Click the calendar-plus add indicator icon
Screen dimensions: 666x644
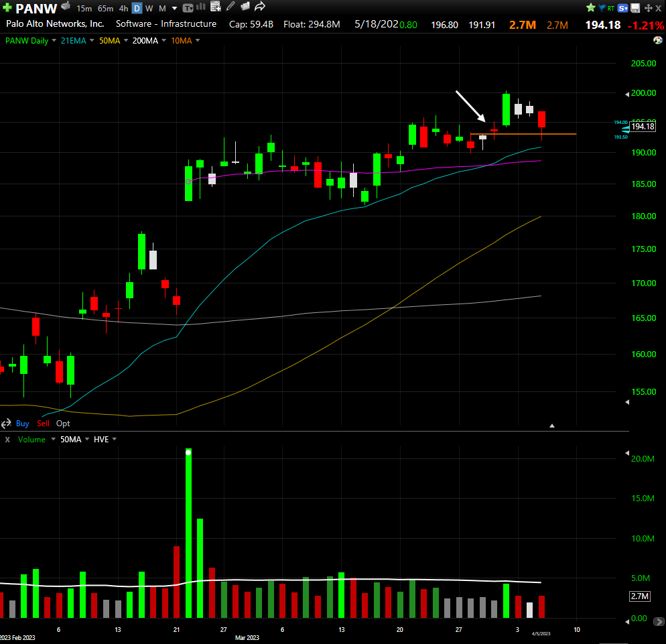click(216, 7)
